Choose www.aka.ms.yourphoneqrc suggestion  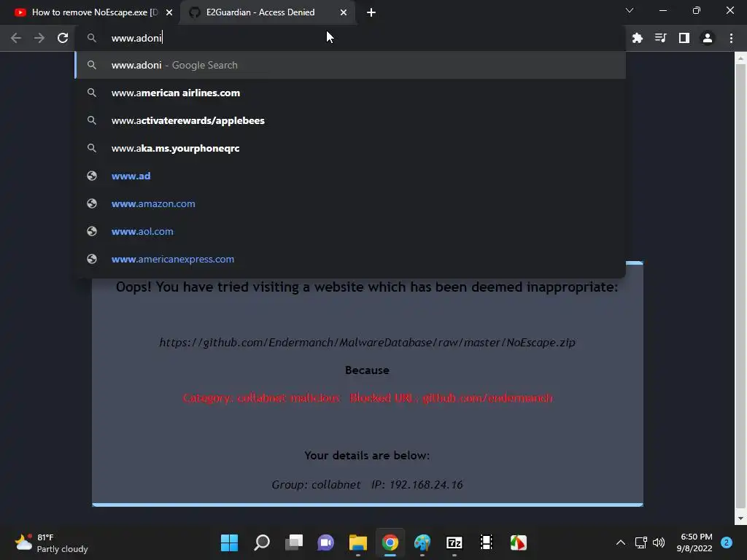click(350, 148)
